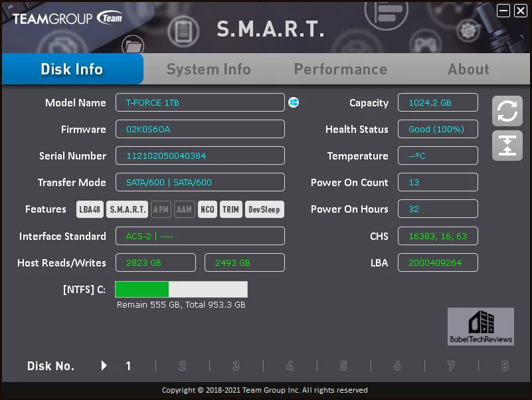Click the play arrow next to Disk No.
532x400 pixels.
pyautogui.click(x=104, y=365)
